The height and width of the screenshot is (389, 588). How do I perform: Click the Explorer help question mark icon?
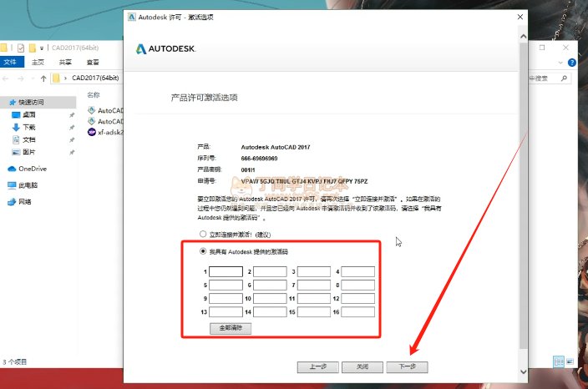(572, 63)
